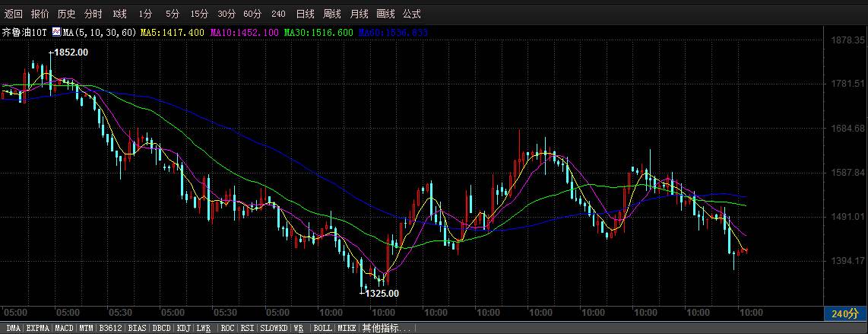Expand 其他指标... (other indicators) list
The height and width of the screenshot is (334, 868).
[386, 329]
